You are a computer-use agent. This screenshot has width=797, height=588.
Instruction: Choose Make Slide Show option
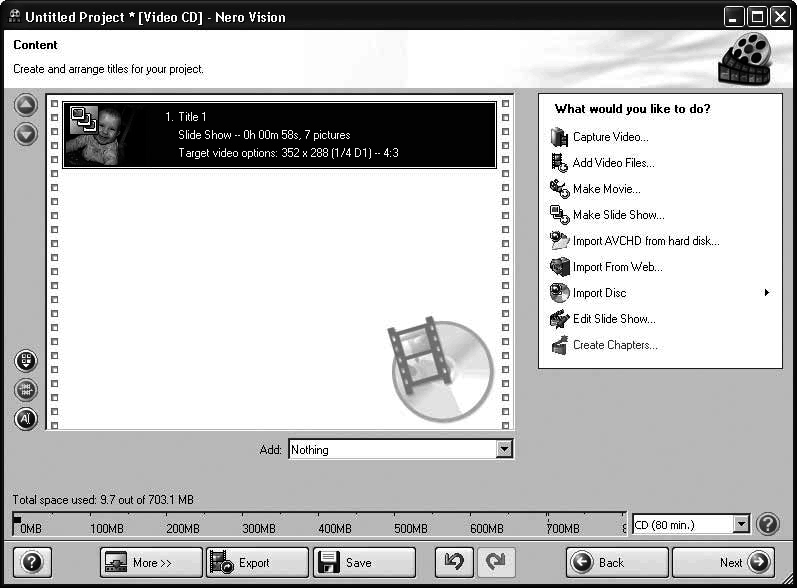tap(618, 215)
